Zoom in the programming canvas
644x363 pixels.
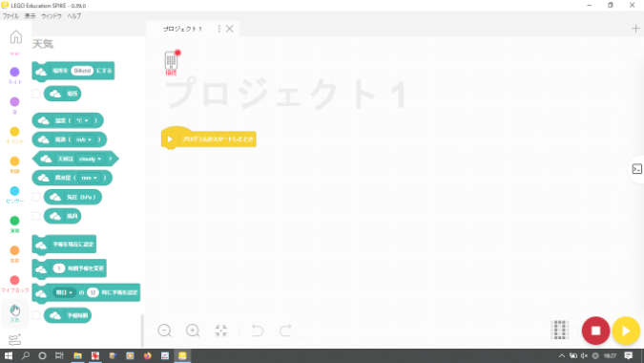193,331
